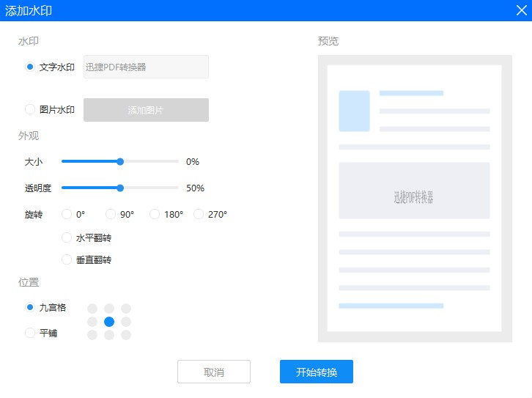Viewport: 532px width, 398px height.
Task: Select the 270° rotation option
Action: [x=199, y=214]
